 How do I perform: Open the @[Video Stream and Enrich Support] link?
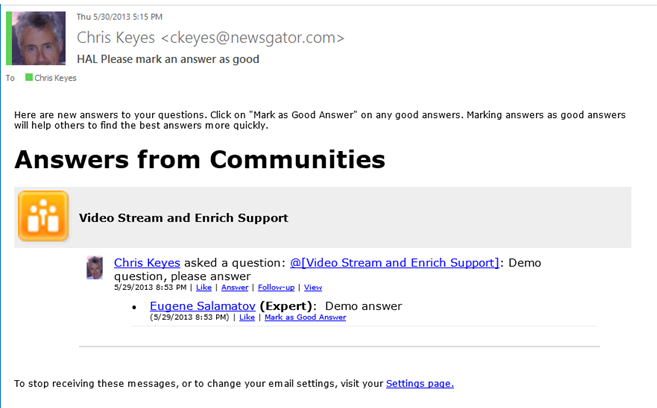coord(394,263)
